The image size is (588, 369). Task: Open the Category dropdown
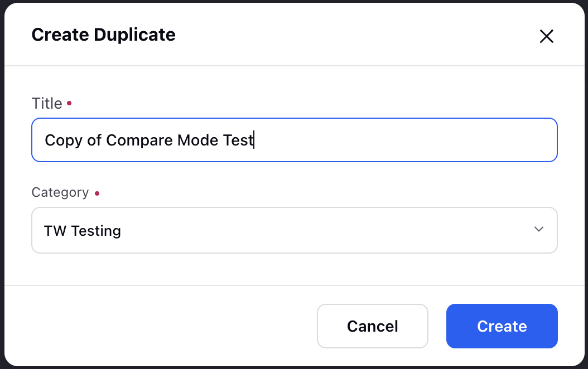pos(295,230)
